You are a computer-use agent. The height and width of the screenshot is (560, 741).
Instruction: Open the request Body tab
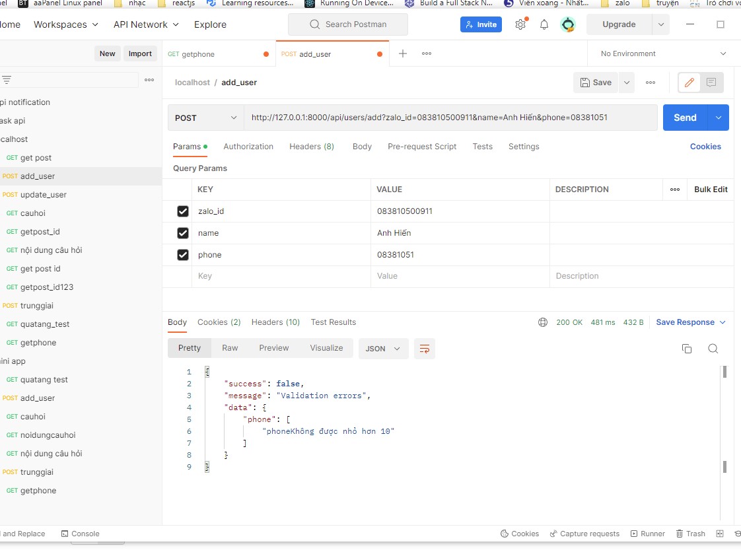(362, 147)
